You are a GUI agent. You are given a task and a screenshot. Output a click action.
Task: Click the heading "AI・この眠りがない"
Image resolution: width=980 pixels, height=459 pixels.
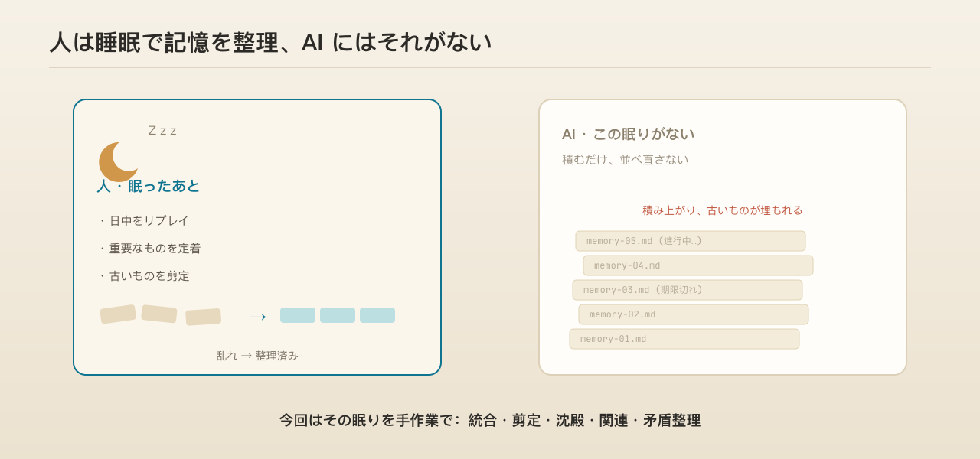coord(628,134)
